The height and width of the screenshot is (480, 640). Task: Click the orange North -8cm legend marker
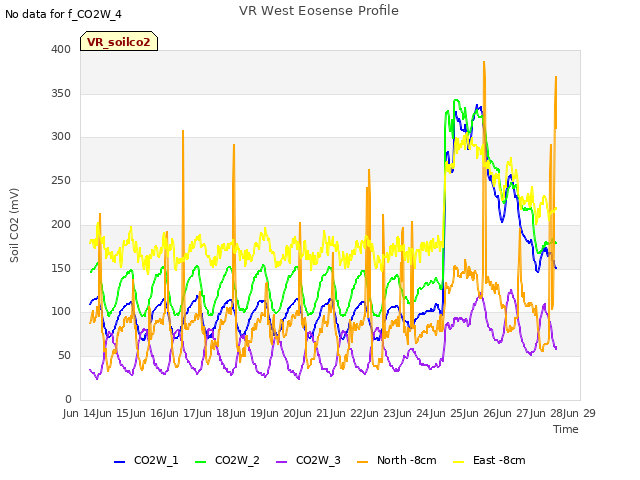[x=362, y=462]
